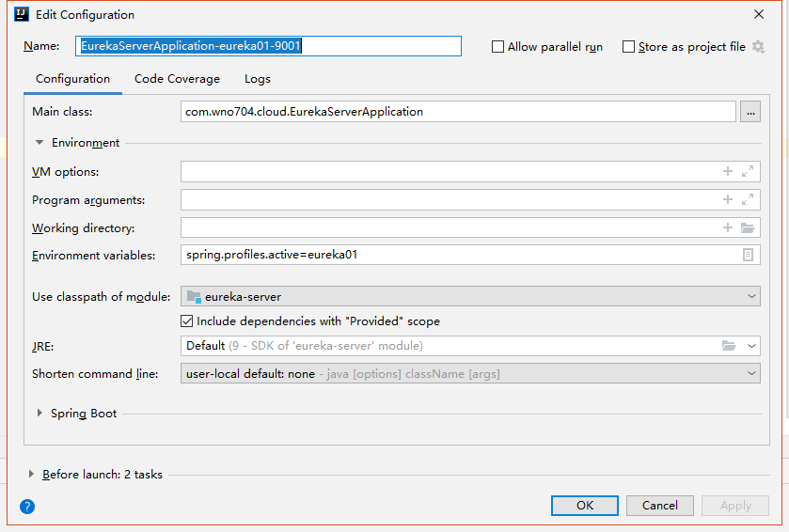Expand the VM options field editor
Image resolution: width=789 pixels, height=532 pixels.
[x=748, y=172]
